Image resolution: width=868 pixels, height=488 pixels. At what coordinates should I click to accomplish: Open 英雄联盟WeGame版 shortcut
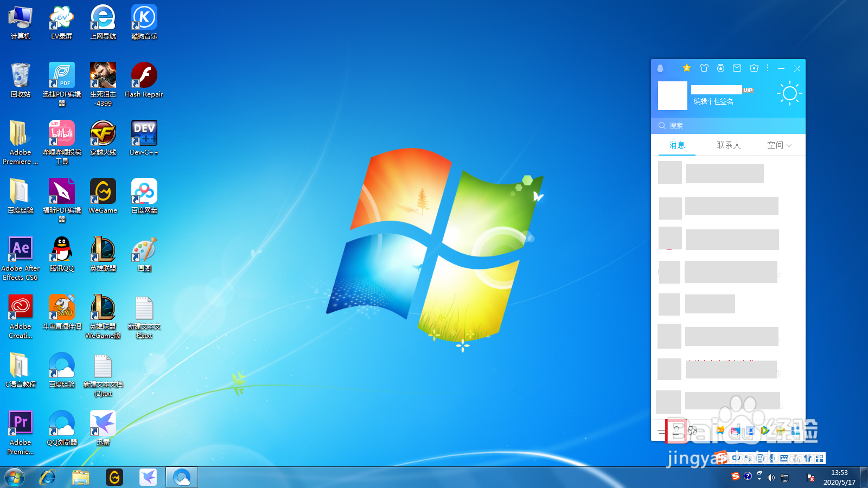click(x=103, y=317)
